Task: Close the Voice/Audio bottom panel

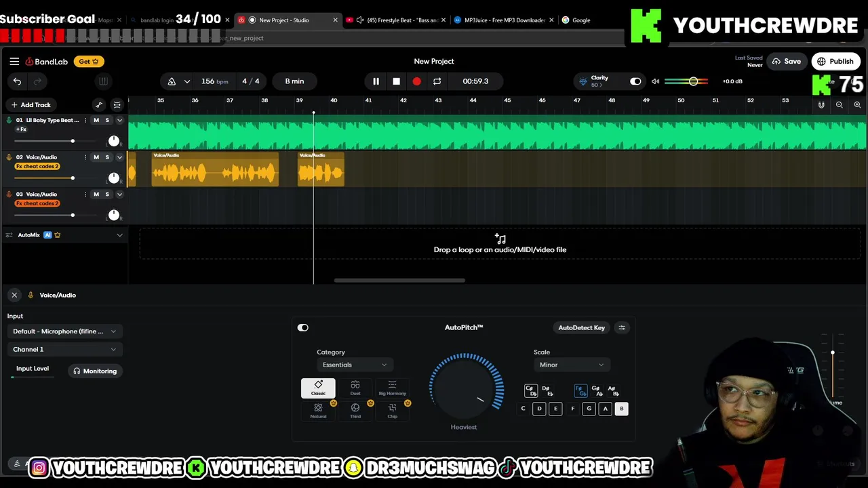Action: coord(14,295)
